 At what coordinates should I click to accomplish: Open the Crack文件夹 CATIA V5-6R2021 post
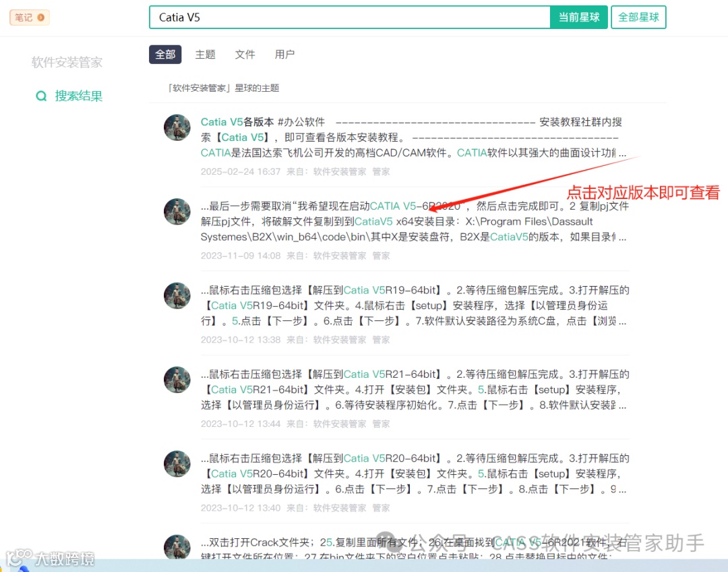pyautogui.click(x=415, y=549)
